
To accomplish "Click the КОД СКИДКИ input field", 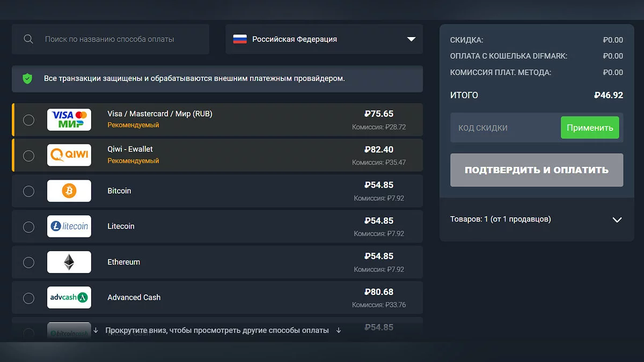I will coord(504,128).
